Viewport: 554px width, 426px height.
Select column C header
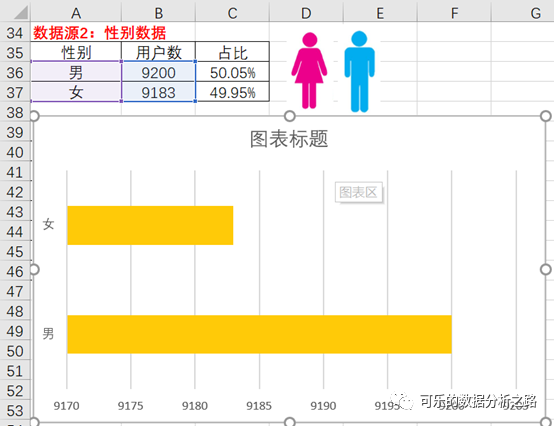coord(232,13)
